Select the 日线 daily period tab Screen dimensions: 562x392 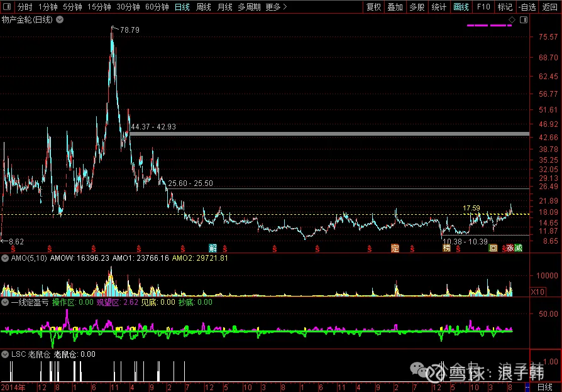(x=182, y=7)
